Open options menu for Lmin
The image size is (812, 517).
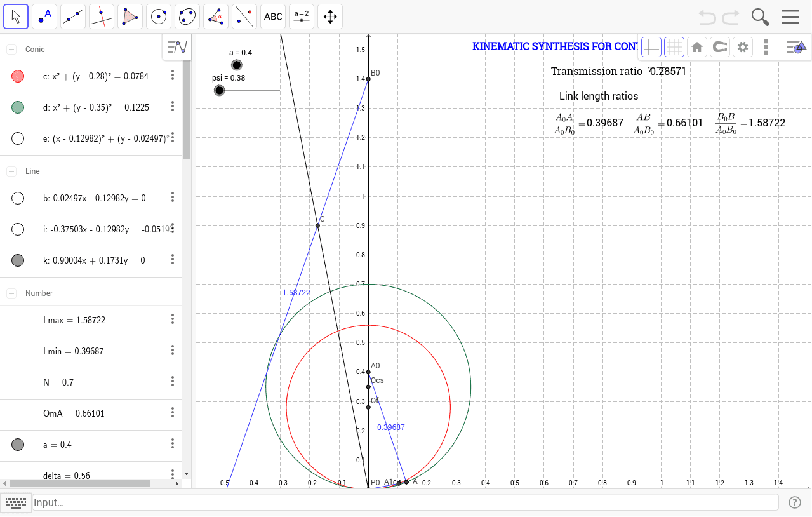[x=172, y=350]
